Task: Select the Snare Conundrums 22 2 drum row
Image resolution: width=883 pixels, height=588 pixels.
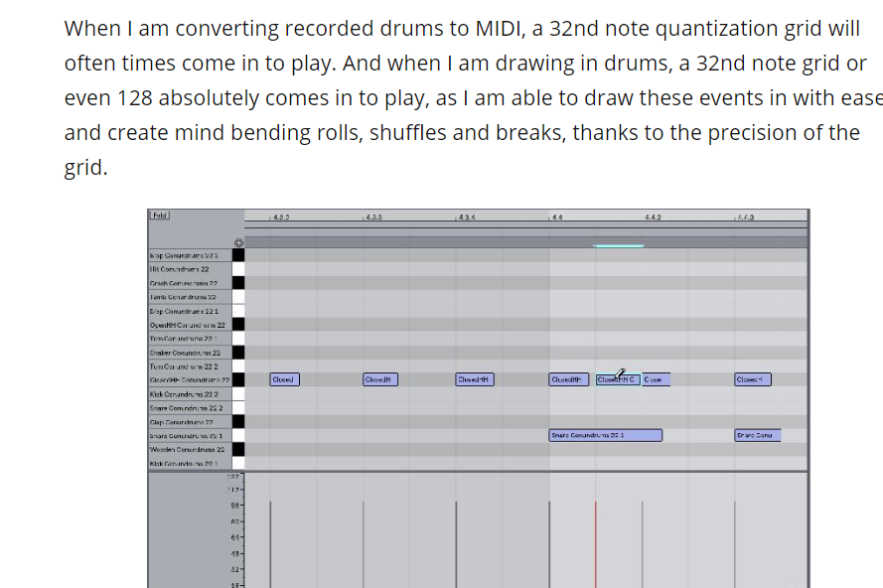Action: point(190,408)
